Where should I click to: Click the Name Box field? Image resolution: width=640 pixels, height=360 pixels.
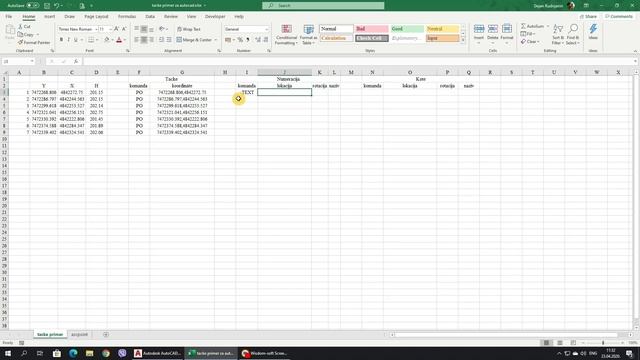coord(18,61)
